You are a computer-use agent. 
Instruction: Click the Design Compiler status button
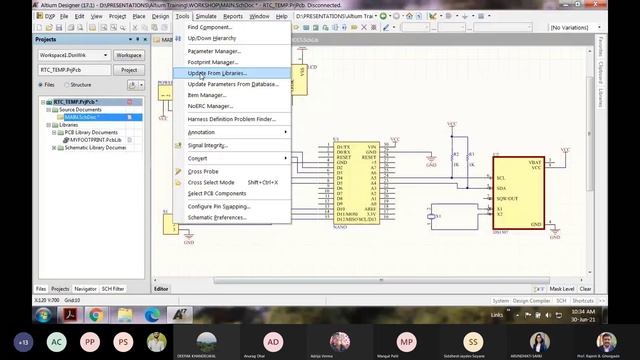coord(531,301)
